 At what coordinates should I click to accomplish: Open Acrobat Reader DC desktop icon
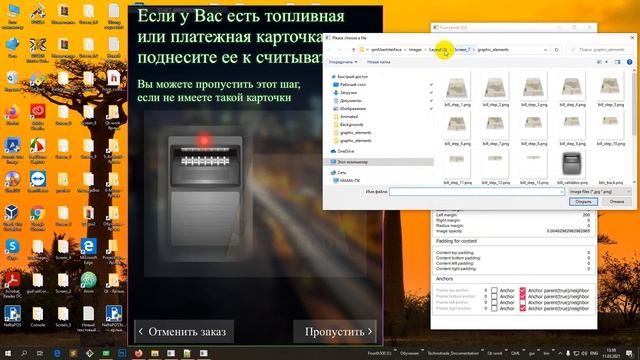tap(12, 284)
